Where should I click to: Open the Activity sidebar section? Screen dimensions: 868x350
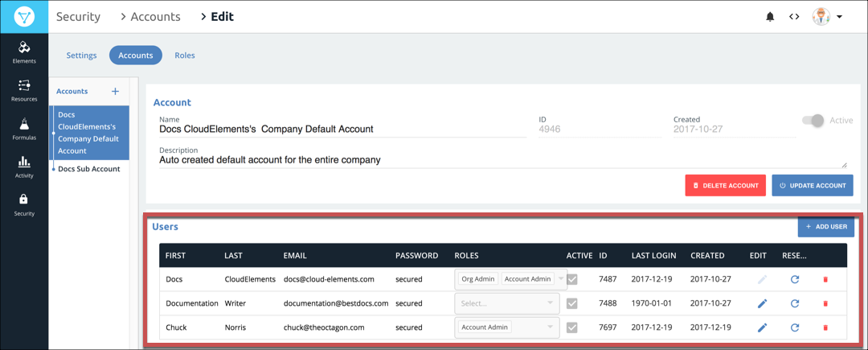click(x=24, y=167)
